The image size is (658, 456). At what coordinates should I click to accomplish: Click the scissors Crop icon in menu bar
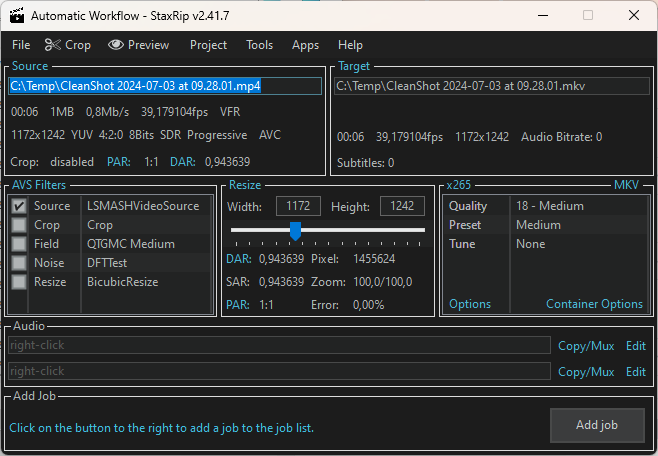click(53, 45)
